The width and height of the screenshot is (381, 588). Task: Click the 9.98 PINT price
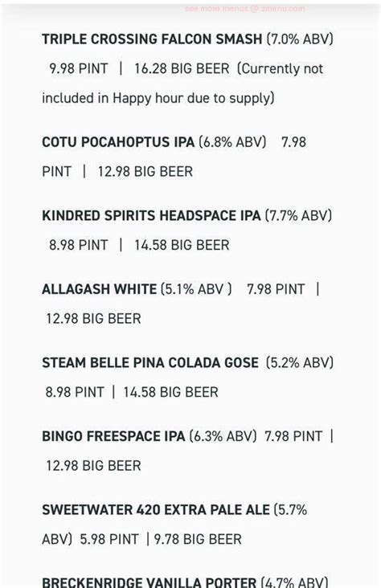click(79, 68)
